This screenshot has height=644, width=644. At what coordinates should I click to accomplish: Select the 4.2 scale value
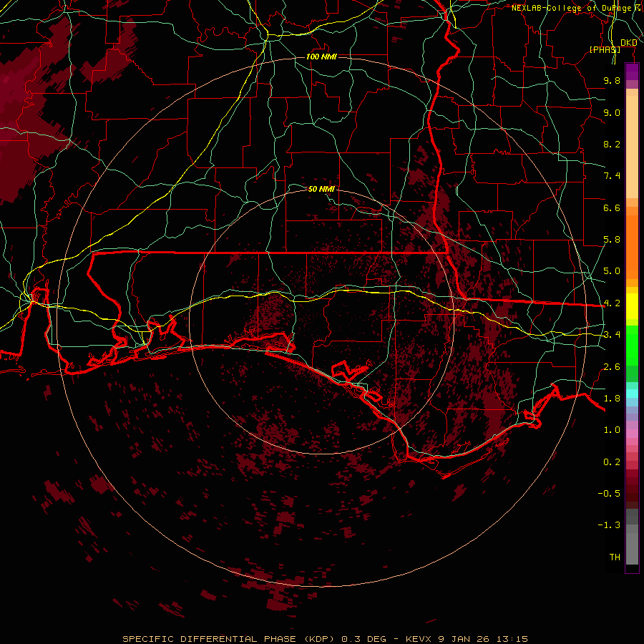pyautogui.click(x=612, y=303)
